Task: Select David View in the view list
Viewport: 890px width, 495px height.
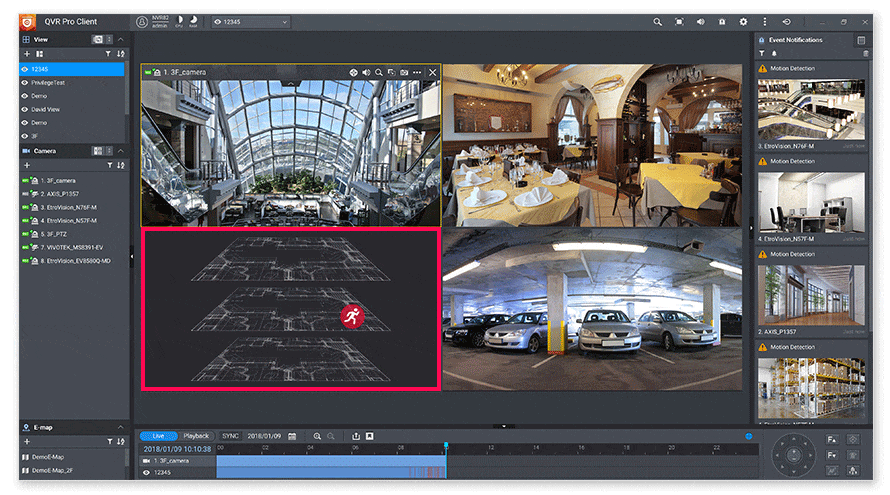Action: (x=46, y=109)
